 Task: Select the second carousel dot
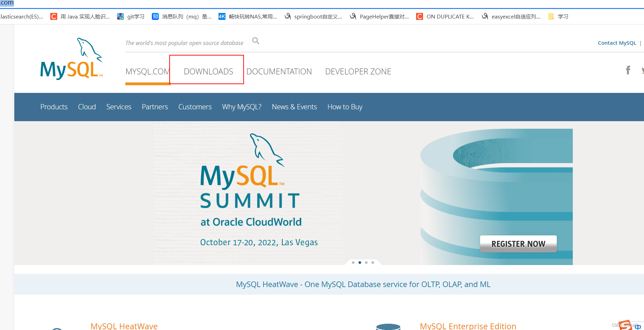pyautogui.click(x=360, y=263)
